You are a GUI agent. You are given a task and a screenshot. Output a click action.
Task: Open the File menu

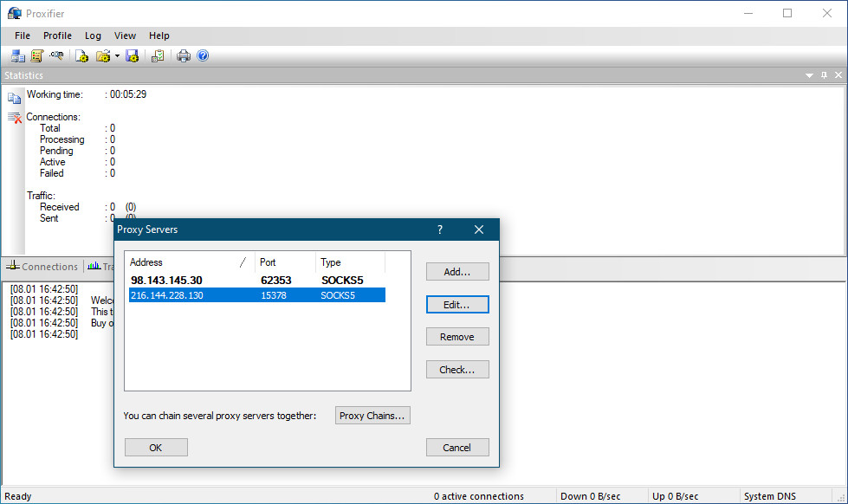point(23,36)
